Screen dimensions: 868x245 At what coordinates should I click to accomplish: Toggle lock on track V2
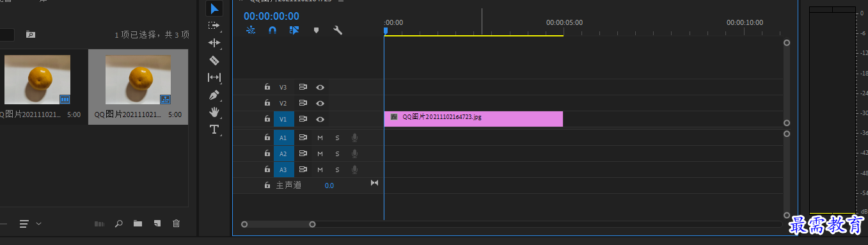click(267, 103)
